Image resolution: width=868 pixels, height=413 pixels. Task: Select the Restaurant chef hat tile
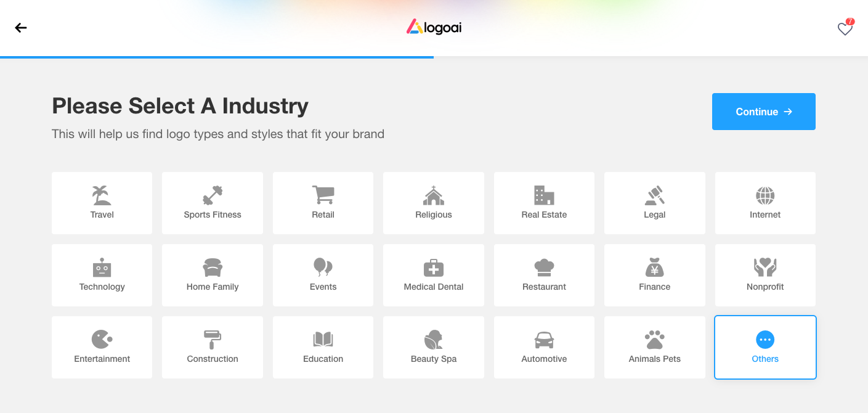coord(544,275)
